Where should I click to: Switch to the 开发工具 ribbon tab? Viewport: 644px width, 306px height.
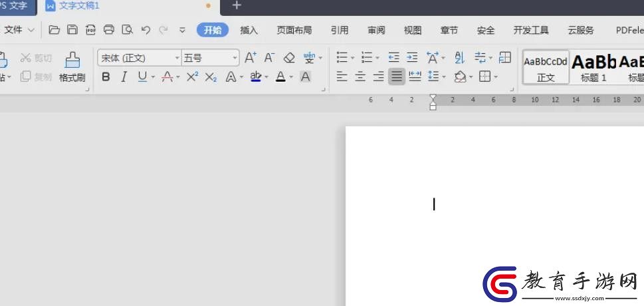pos(531,30)
